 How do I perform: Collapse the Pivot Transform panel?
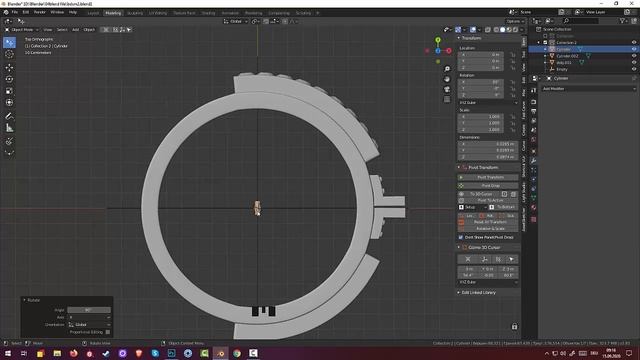point(459,167)
